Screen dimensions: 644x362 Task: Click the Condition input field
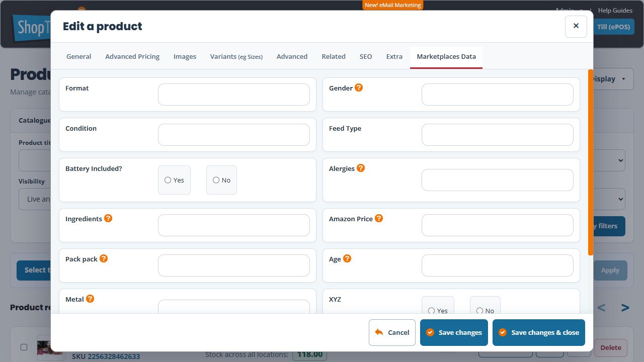pyautogui.click(x=234, y=135)
